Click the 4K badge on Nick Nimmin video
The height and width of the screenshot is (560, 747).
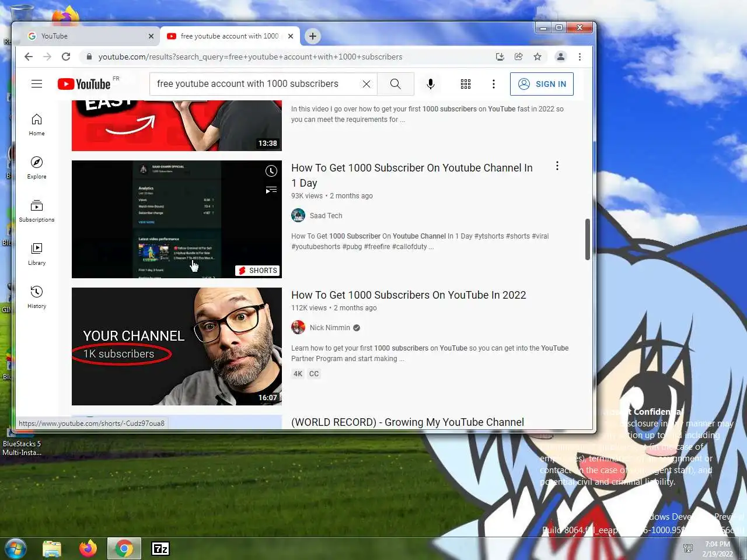[x=298, y=374]
